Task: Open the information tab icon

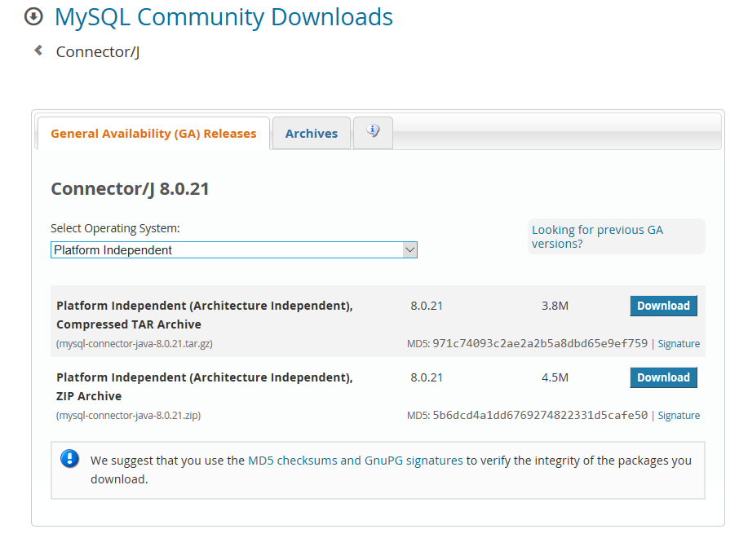Action: (373, 132)
